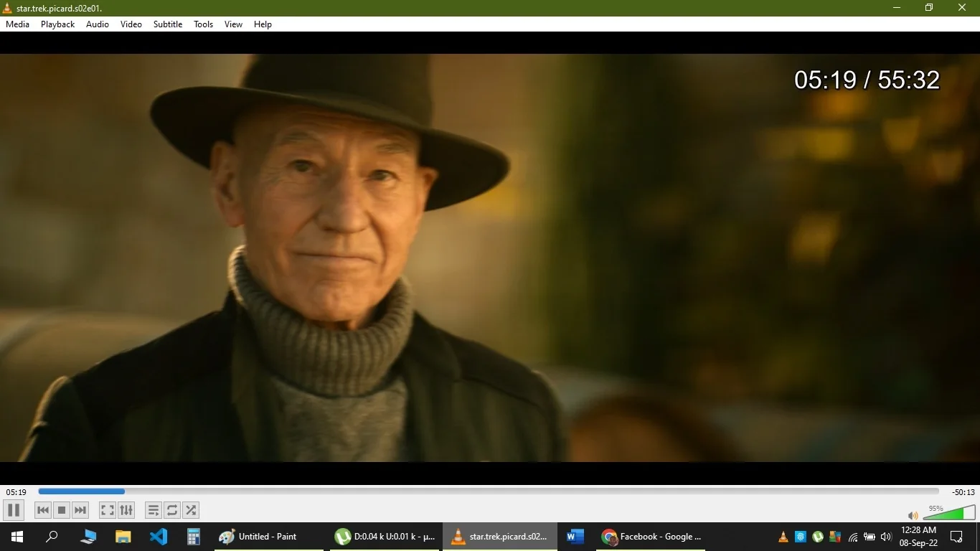This screenshot has width=980, height=551.
Task: Switch to Facebook - Google Chrome window
Action: (651, 537)
